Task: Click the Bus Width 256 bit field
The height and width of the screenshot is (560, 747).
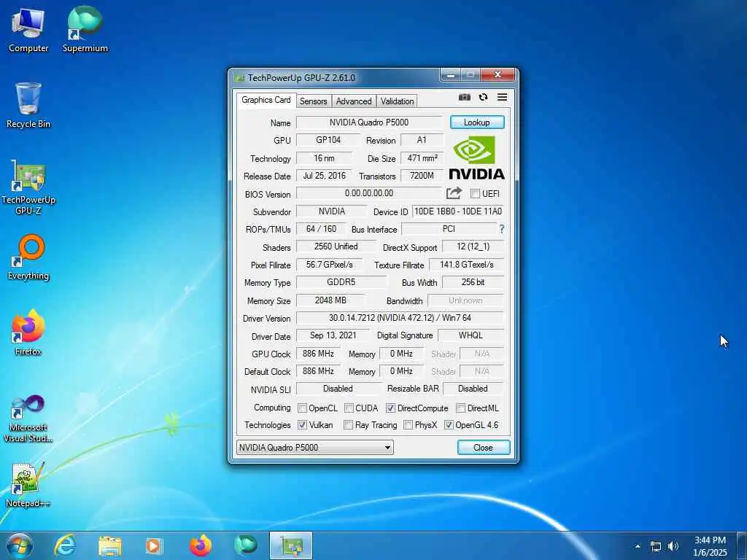Action: tap(473, 282)
